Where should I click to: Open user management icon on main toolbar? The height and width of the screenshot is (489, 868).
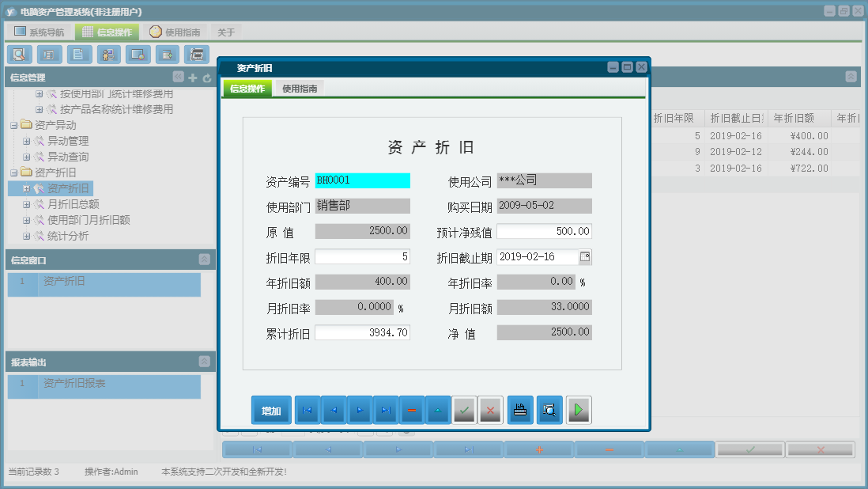108,54
